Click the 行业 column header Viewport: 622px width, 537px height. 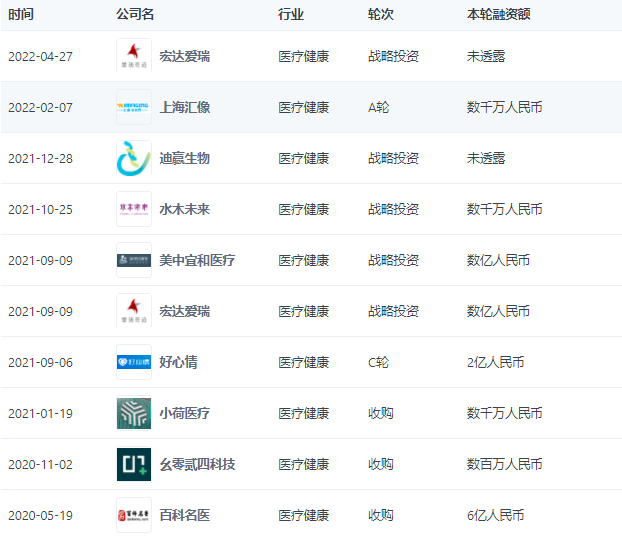pos(291,14)
